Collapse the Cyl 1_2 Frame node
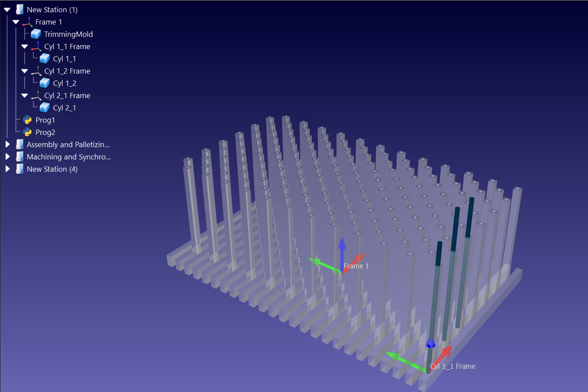Screen dimensions: 588x392 tap(25, 71)
